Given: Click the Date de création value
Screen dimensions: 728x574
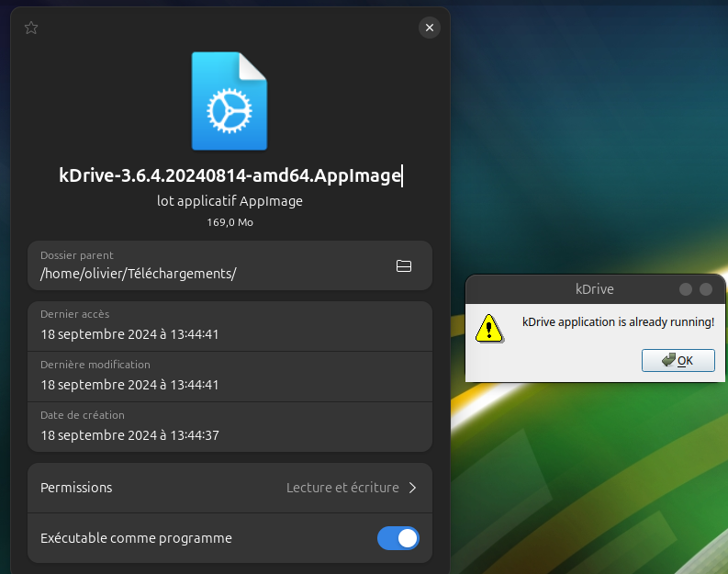Looking at the screenshot, I should point(129,435).
